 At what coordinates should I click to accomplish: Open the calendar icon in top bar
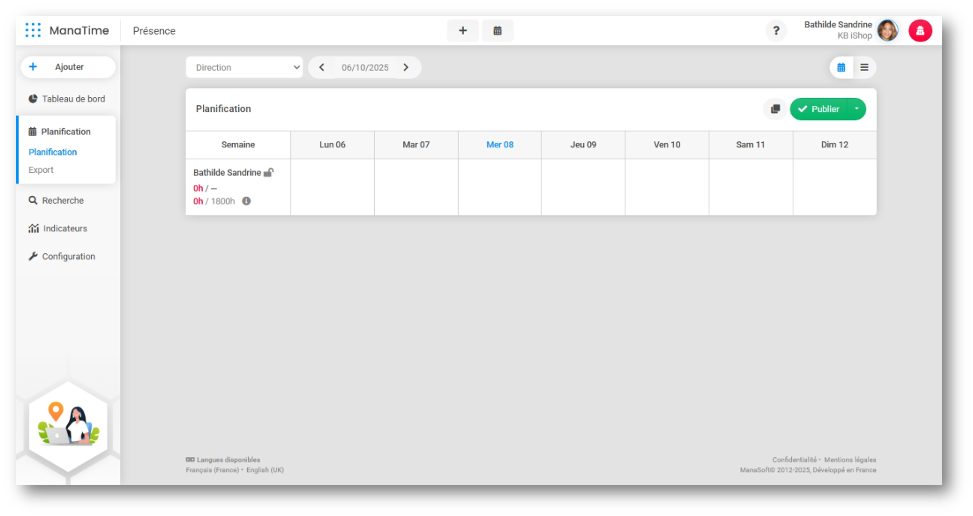[x=498, y=30]
